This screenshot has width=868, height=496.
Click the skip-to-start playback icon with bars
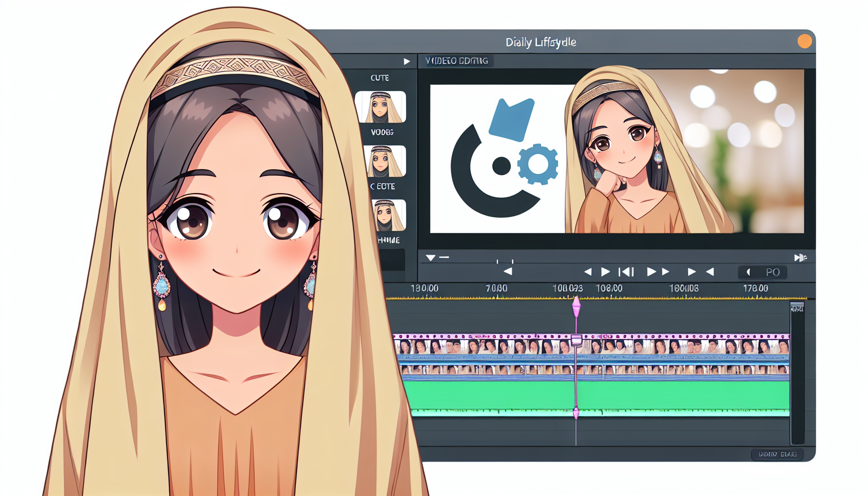click(x=626, y=272)
